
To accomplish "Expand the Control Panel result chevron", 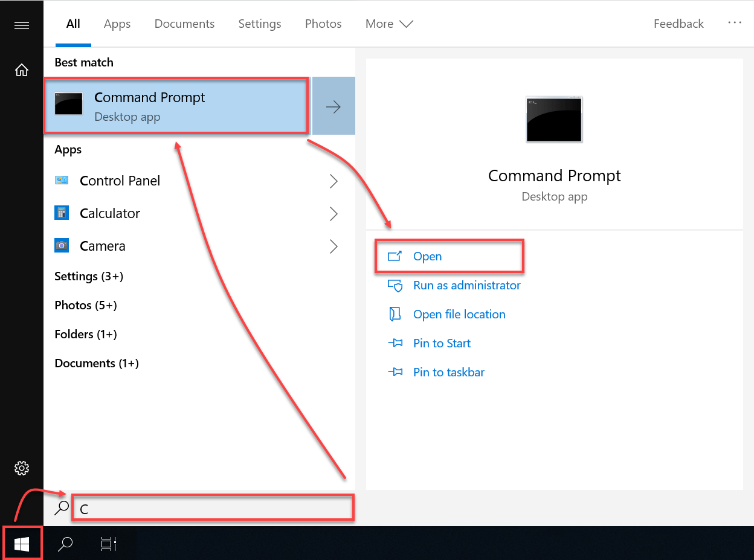I will [333, 181].
